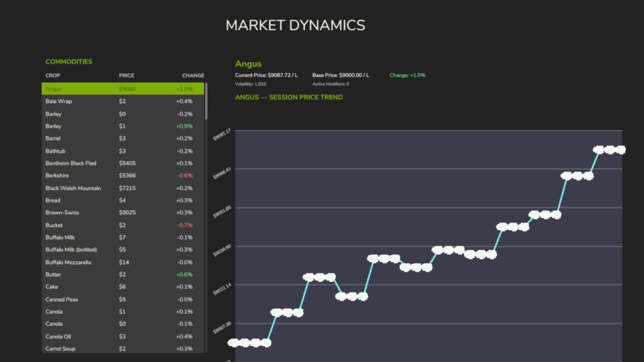The height and width of the screenshot is (362, 644).
Task: Click the Change: +1.0% indicator
Action: pos(408,75)
